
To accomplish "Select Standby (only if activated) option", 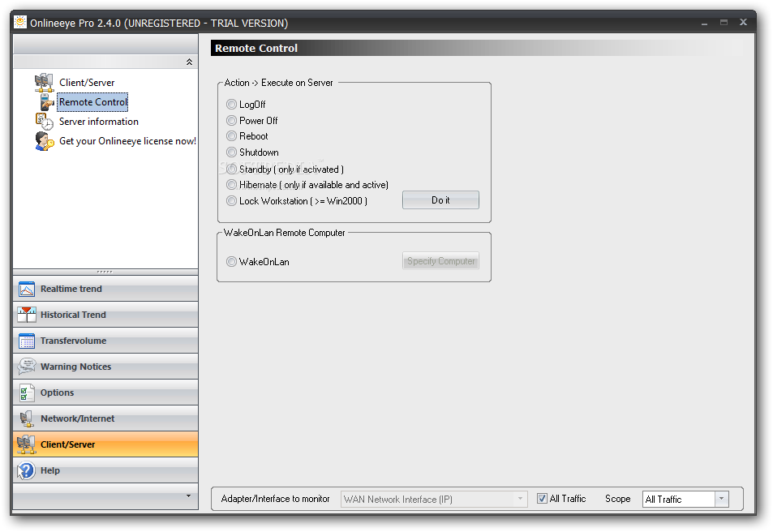I will tap(231, 169).
